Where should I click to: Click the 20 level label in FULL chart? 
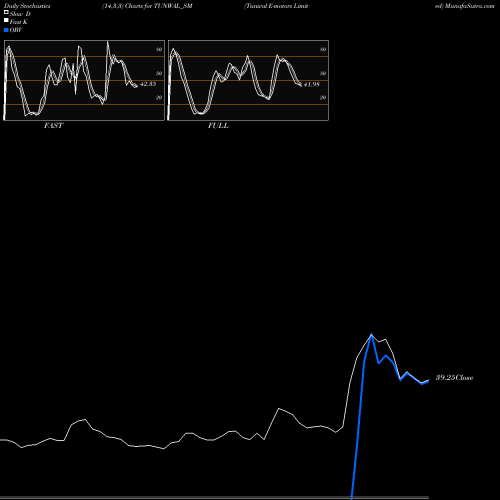(323, 98)
